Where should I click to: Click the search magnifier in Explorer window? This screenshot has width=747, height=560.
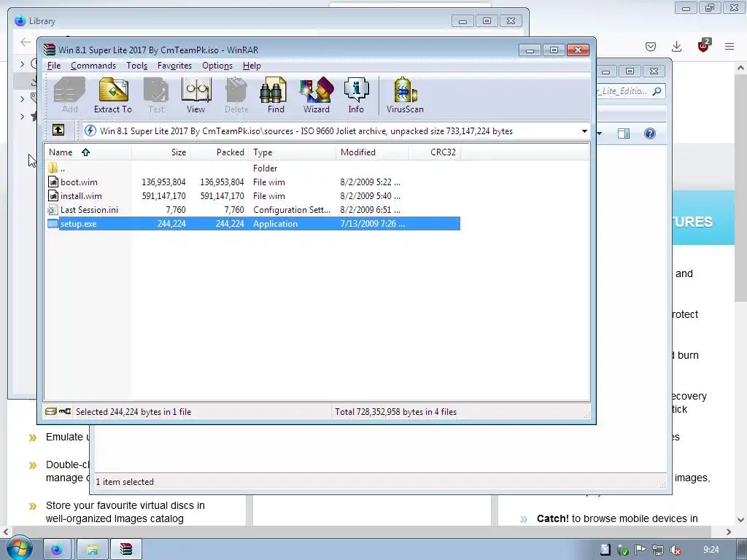[657, 91]
